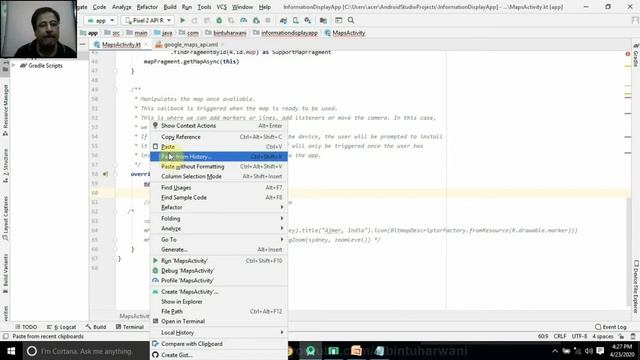Expand the Folding submenu

click(x=219, y=218)
